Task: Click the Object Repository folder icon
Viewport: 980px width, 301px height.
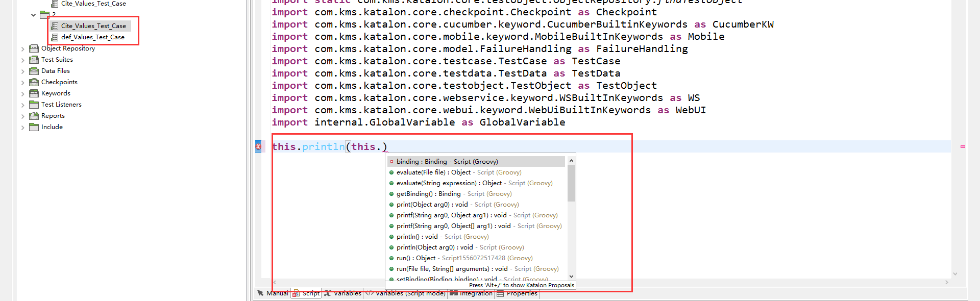Action: tap(34, 48)
